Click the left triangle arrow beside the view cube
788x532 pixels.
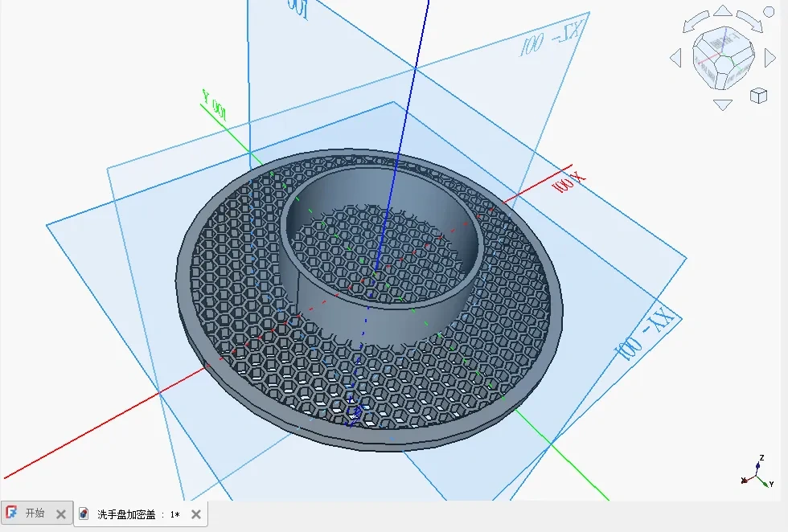[x=675, y=56]
